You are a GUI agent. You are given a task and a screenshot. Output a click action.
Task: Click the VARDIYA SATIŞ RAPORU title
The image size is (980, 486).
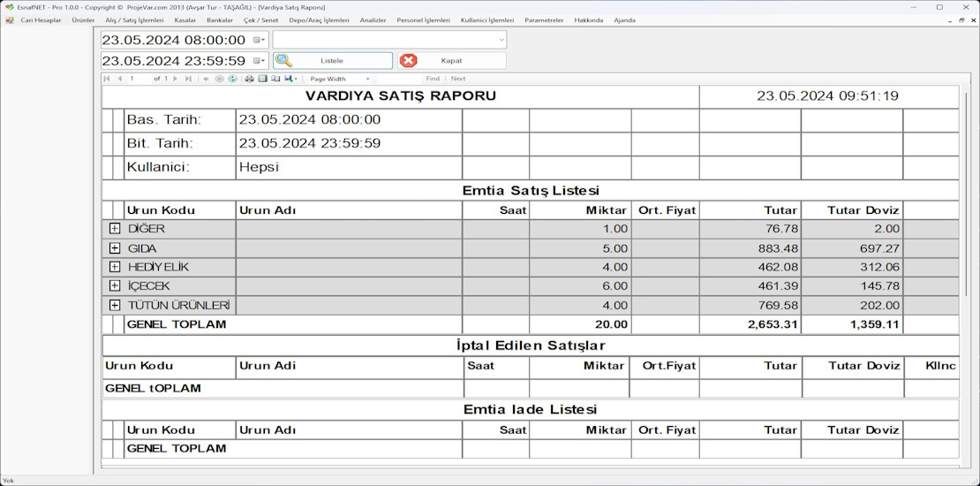[x=401, y=95]
